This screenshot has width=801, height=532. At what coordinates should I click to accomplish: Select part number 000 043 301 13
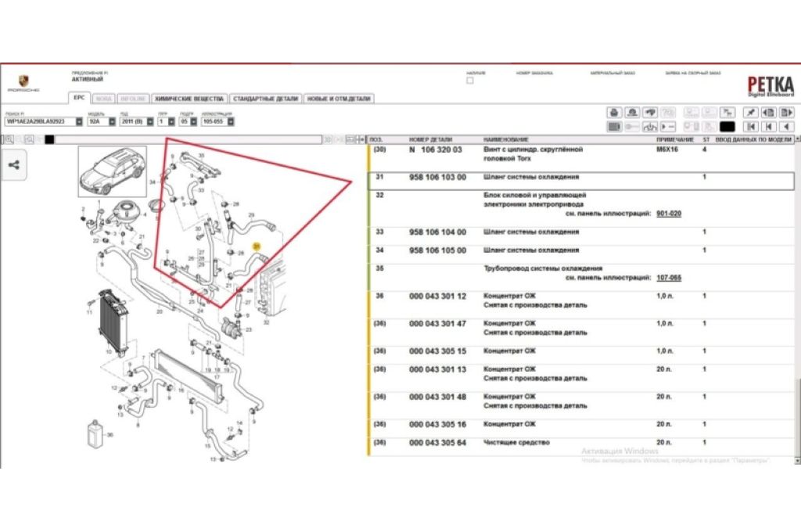437,369
